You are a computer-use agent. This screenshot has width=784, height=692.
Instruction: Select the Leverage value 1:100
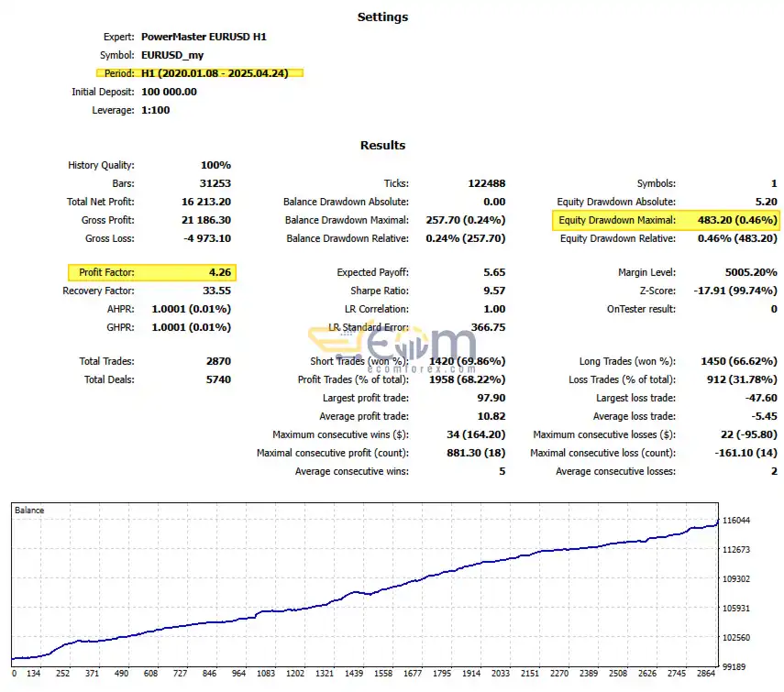pos(156,110)
